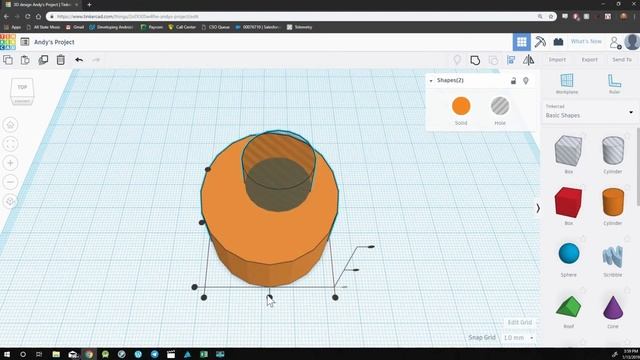Screen dimensions: 640x360
Task: Click the Edit Grid button
Action: tap(520, 322)
